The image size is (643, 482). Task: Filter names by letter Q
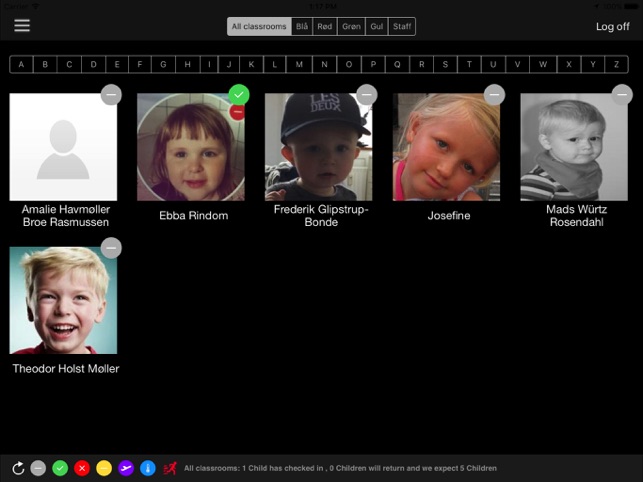click(x=397, y=64)
